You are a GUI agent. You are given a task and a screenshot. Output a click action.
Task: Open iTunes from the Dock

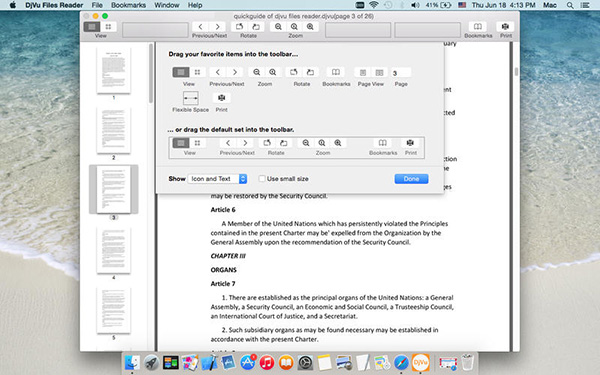pos(267,362)
